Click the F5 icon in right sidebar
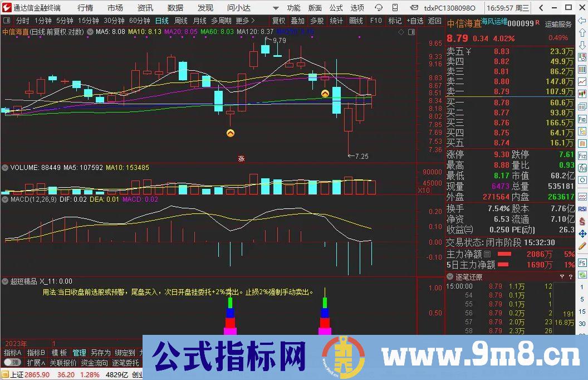The height and width of the screenshot is (380, 588). pyautogui.click(x=582, y=262)
